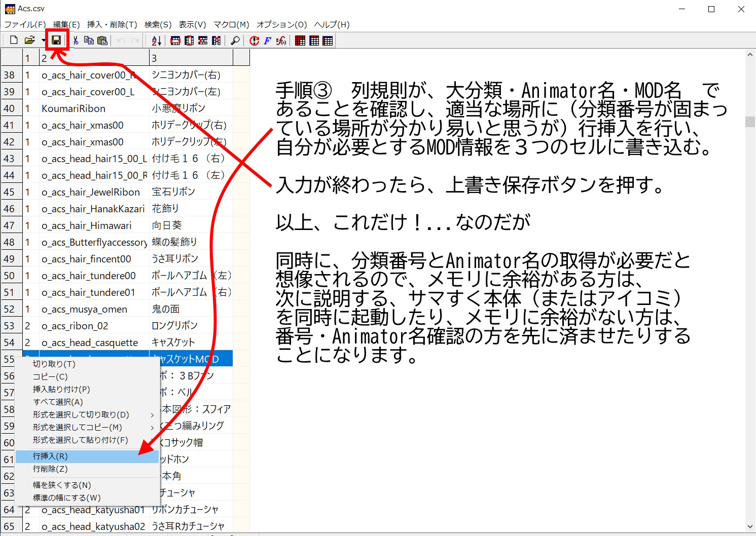
Task: Click cell 鬼の面
Action: tap(191, 309)
